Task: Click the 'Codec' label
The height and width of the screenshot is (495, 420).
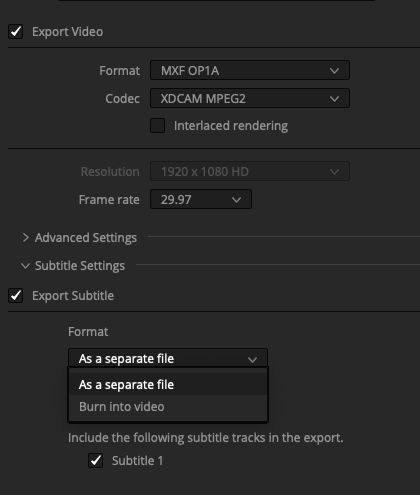Action: point(122,98)
